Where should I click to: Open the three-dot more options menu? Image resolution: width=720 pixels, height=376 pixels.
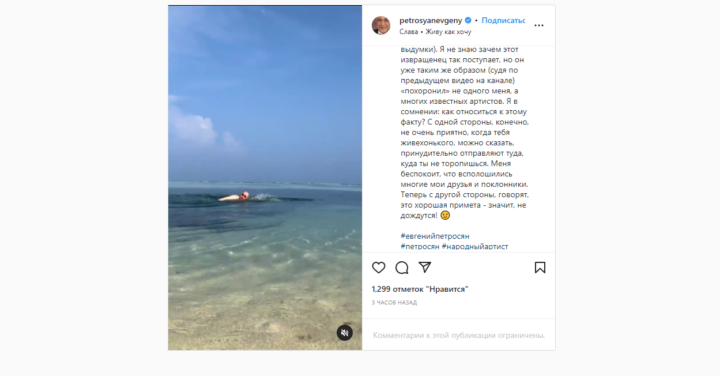539,25
